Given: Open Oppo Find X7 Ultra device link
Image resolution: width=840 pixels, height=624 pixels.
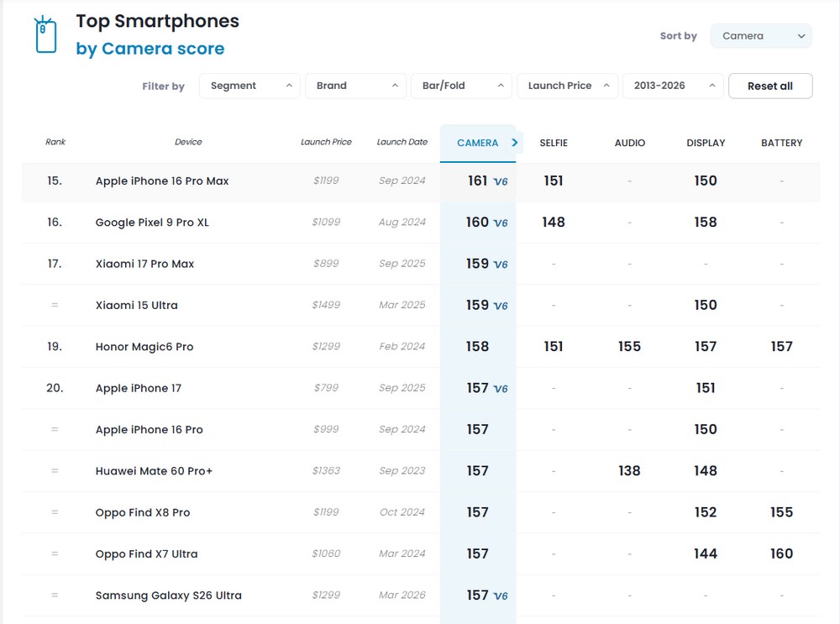Looking at the screenshot, I should [x=146, y=553].
